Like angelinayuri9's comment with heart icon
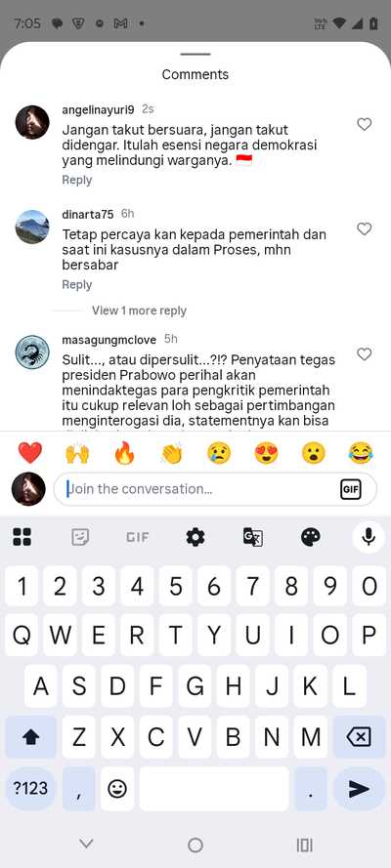 (x=364, y=125)
